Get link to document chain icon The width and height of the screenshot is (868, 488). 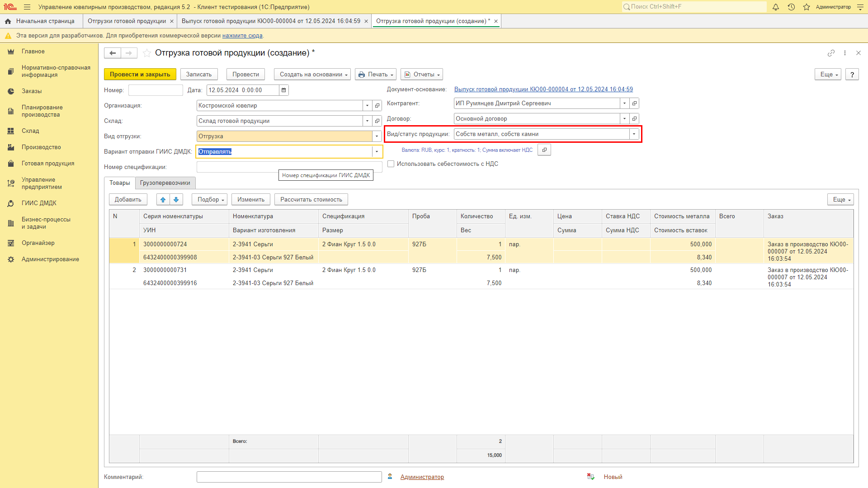point(831,53)
